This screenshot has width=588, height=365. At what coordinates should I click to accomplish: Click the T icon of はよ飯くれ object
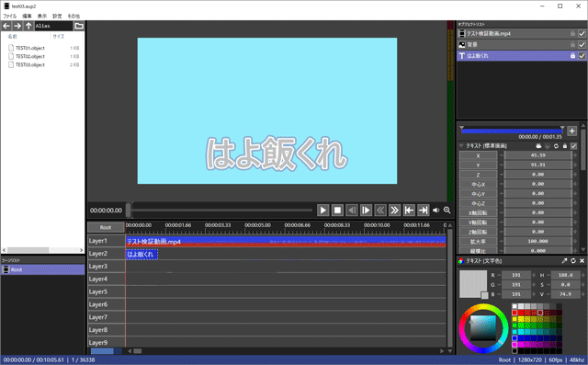462,56
